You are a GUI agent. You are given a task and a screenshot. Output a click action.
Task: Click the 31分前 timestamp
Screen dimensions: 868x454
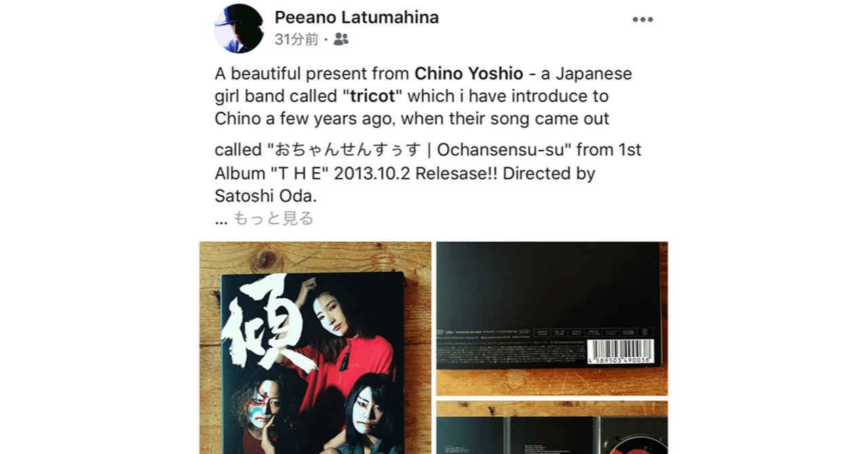296,39
